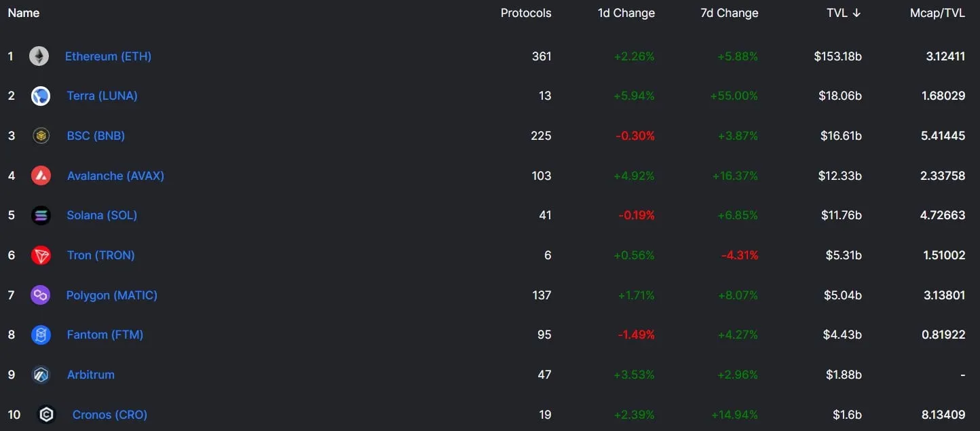Open the Avalanche (AVAX) chain link
Screen dimensions: 980x431
pyautogui.click(x=115, y=176)
